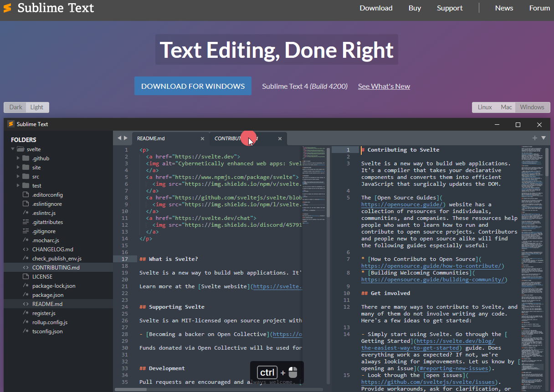Click the opensource.guide/how-to-contribute URL text
The height and width of the screenshot is (392, 554).
point(432,266)
